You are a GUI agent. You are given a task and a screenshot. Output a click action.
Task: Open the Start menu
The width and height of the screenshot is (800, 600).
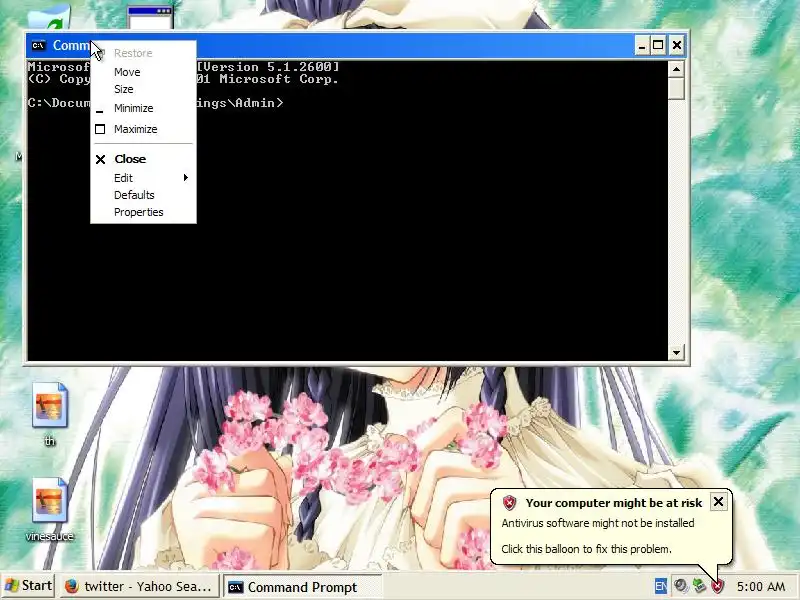click(28, 586)
